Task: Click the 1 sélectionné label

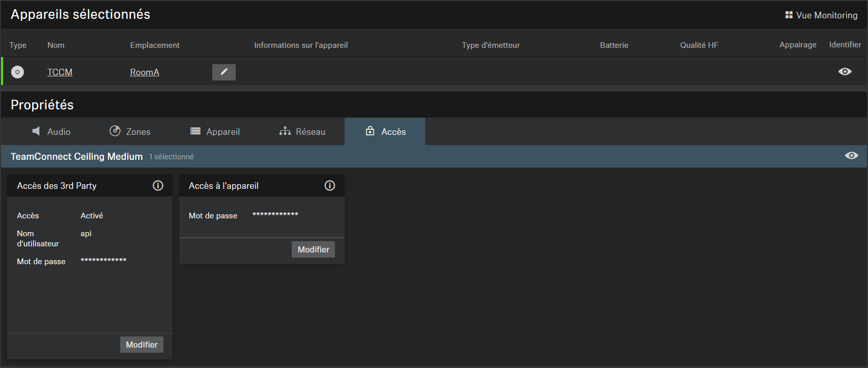Action: (172, 157)
